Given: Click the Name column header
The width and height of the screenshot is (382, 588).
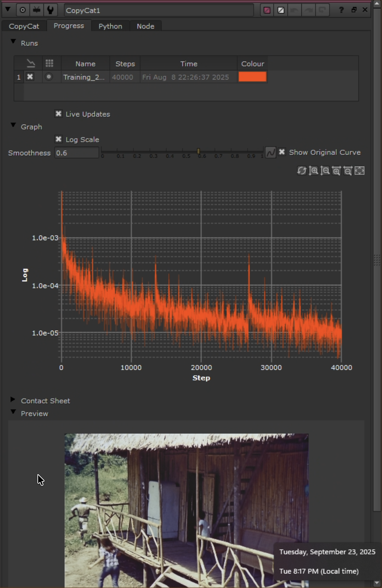Looking at the screenshot, I should [85, 64].
